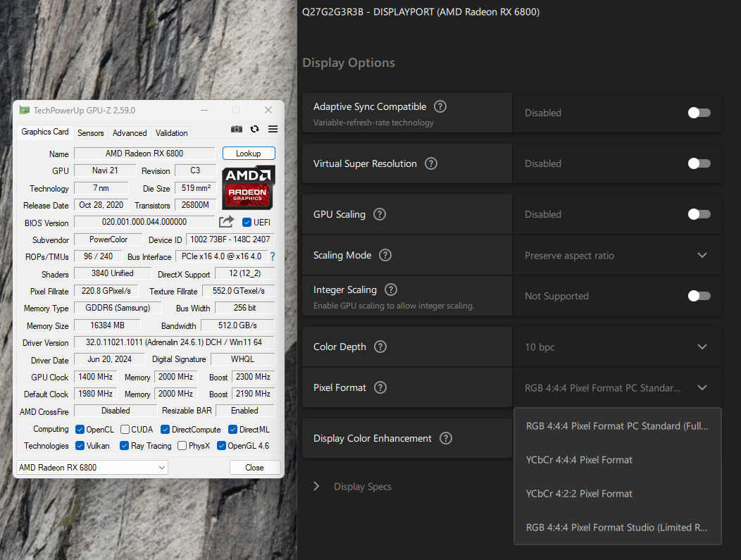This screenshot has width=741, height=560.
Task: Open the Color Depth dropdown
Action: (617, 347)
